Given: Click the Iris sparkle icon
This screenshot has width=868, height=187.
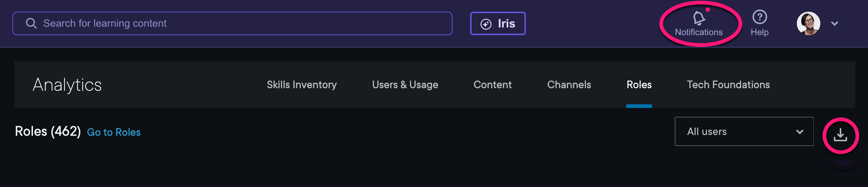Looking at the screenshot, I should (486, 24).
